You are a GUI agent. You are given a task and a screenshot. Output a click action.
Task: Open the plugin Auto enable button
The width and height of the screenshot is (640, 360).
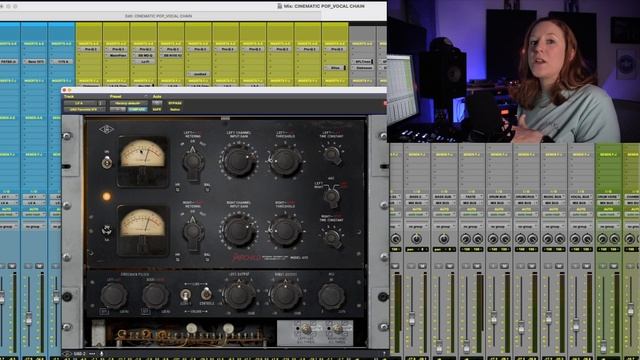[157, 103]
